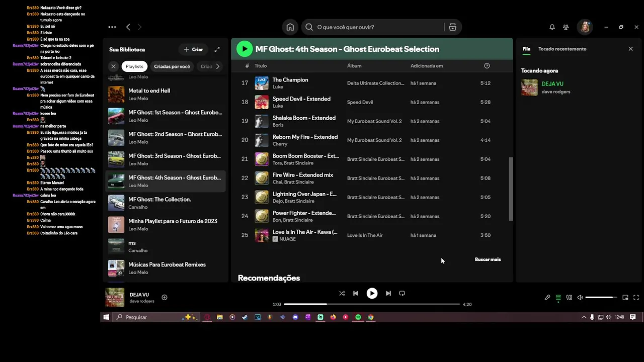Open Spotify from the taskbar
Image resolution: width=644 pixels, height=362 pixels.
(358, 317)
